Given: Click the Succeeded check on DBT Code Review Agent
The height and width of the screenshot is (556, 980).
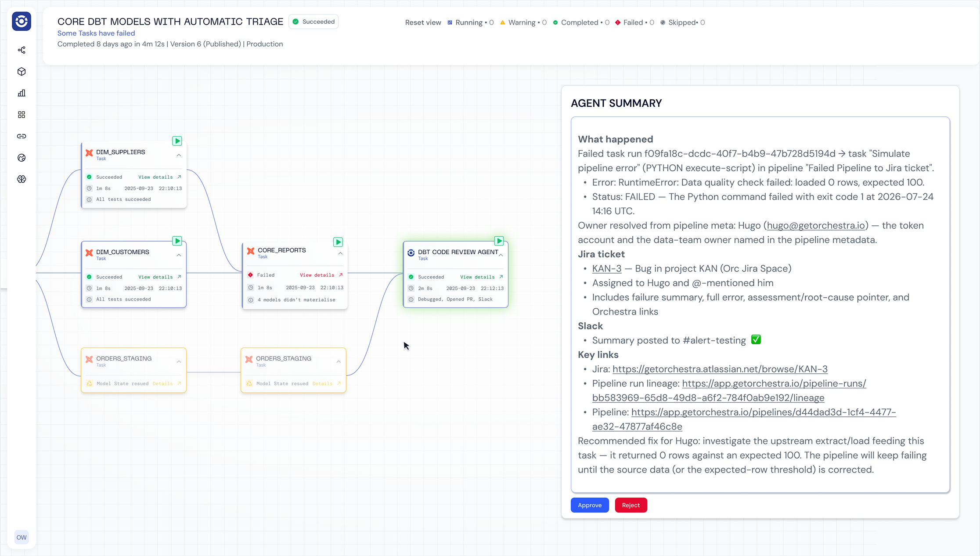Looking at the screenshot, I should (x=411, y=277).
